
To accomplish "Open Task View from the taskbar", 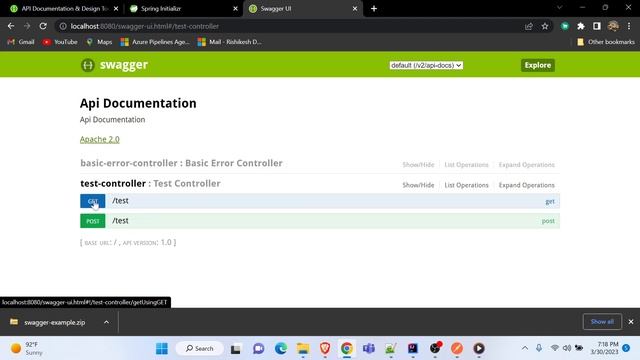I will click(236, 349).
